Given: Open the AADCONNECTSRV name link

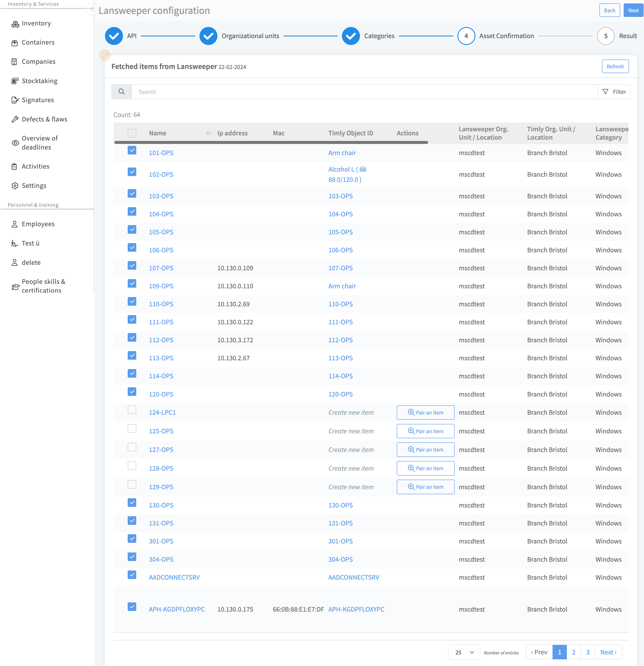Looking at the screenshot, I should point(174,577).
